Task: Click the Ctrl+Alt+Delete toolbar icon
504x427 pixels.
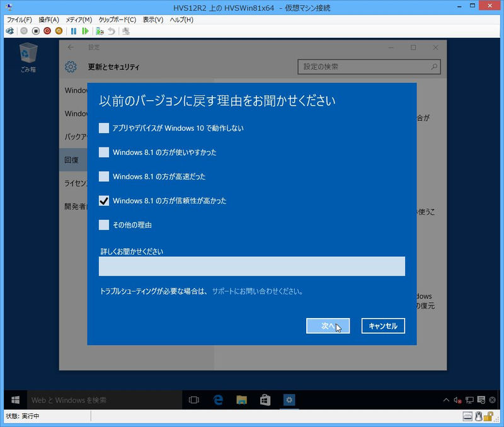Action: (x=10, y=31)
